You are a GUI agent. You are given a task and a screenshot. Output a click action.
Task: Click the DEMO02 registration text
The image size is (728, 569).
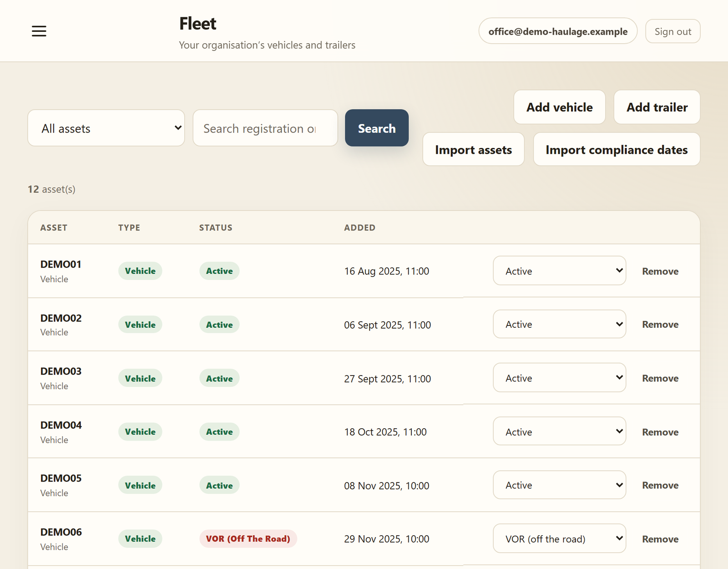click(61, 318)
